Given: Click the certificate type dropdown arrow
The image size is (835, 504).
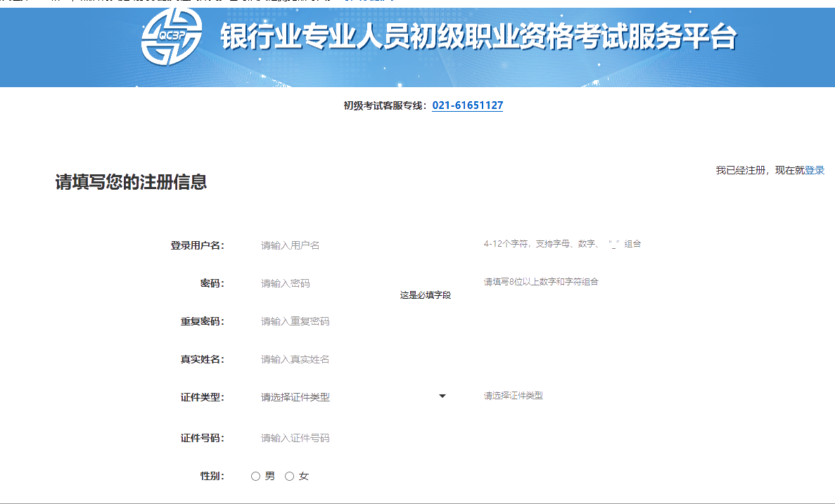Looking at the screenshot, I should click(x=442, y=396).
